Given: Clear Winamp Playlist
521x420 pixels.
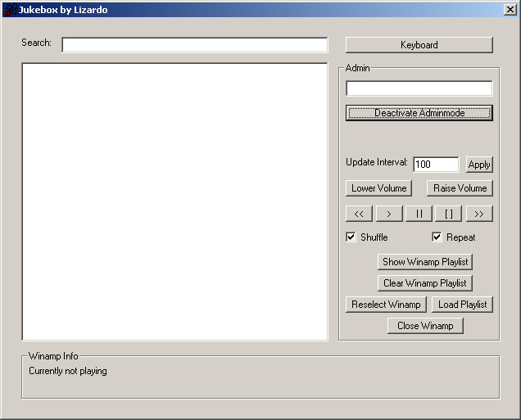Looking at the screenshot, I should pyautogui.click(x=425, y=283).
